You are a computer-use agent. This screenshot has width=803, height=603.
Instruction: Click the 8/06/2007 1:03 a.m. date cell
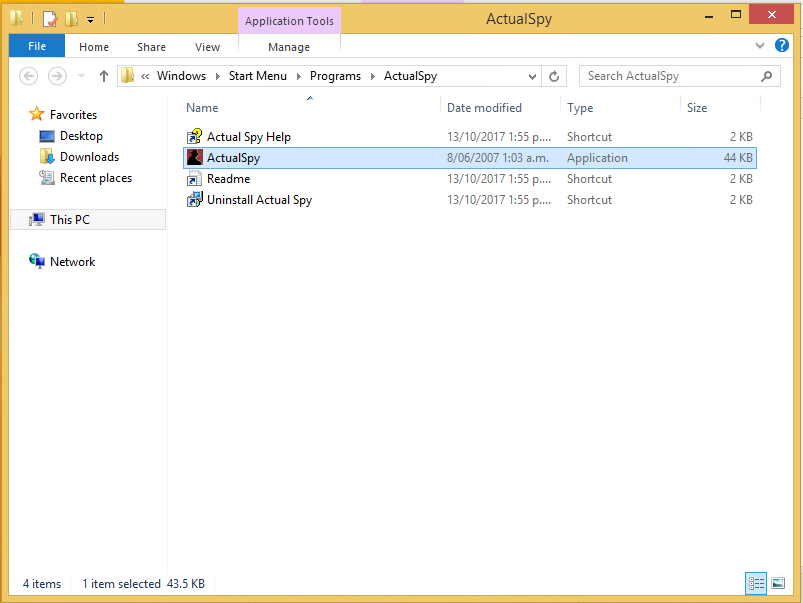coord(498,158)
